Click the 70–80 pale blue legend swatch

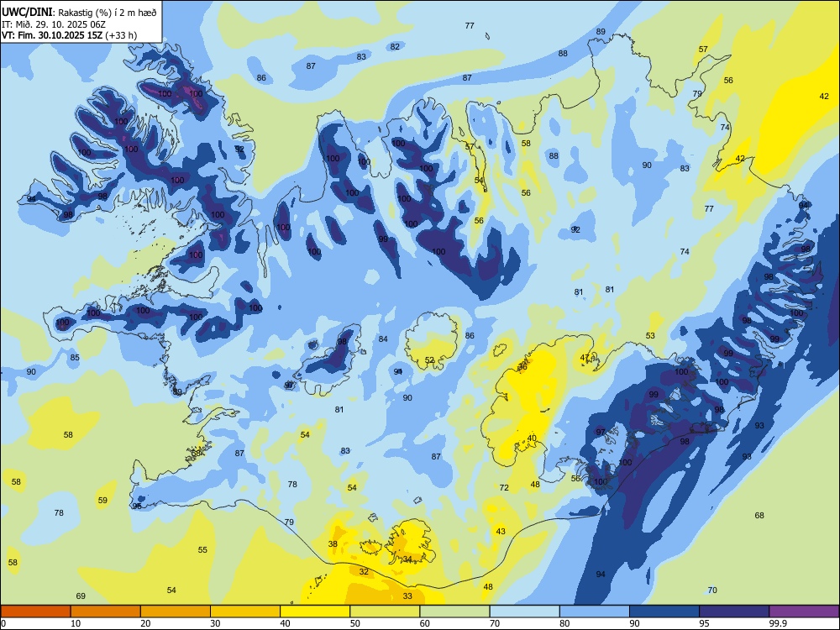click(524, 612)
